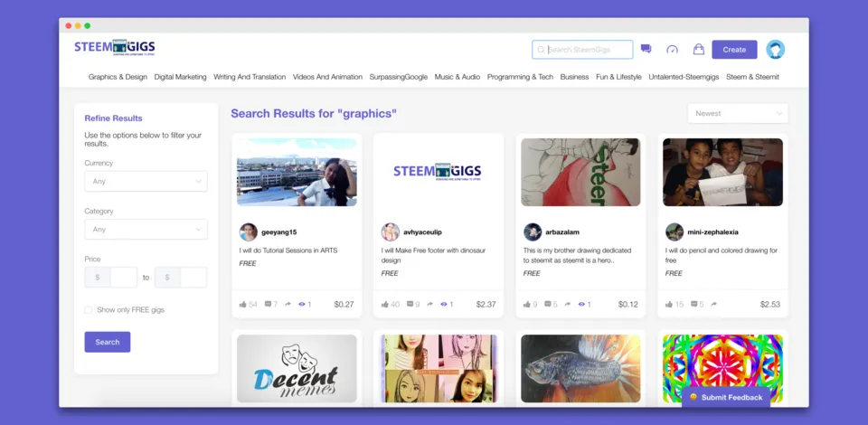This screenshot has width=868, height=425.
Task: Open 'I will do Tutorial Sessions in ARTS' gig
Action: pos(288,250)
